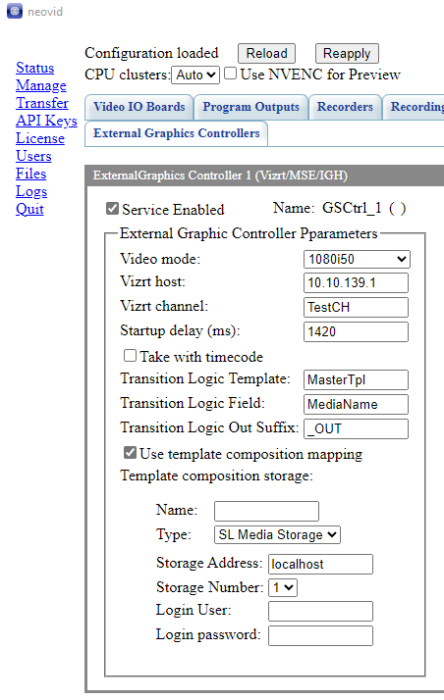
Task: Enable Use NVENC for Preview
Action: [x=230, y=73]
